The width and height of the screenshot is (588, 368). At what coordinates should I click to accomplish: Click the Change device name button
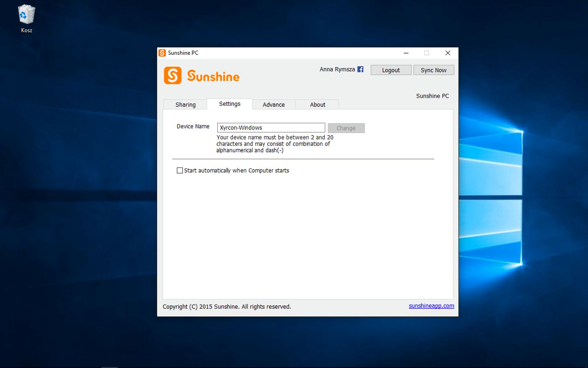pos(346,128)
